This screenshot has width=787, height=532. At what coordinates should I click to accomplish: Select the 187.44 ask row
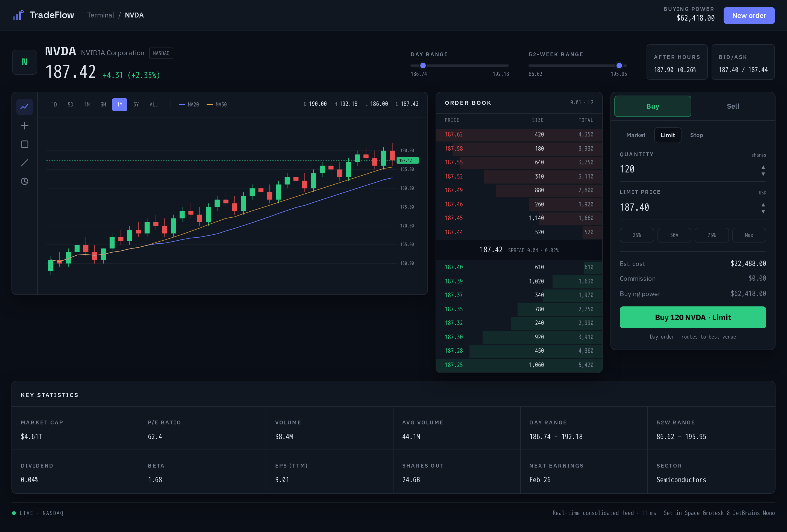click(519, 232)
